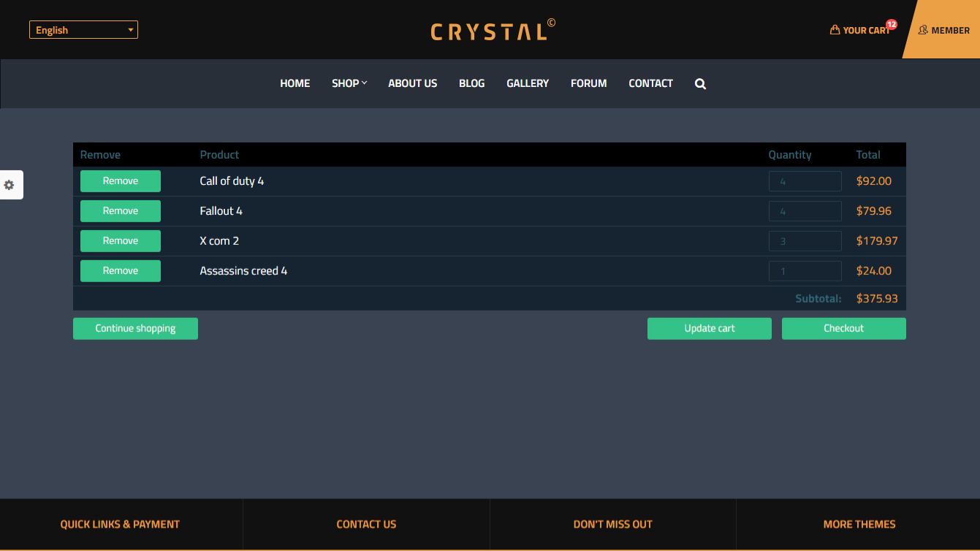
Task: Click the $92.00 total value
Action: (874, 181)
